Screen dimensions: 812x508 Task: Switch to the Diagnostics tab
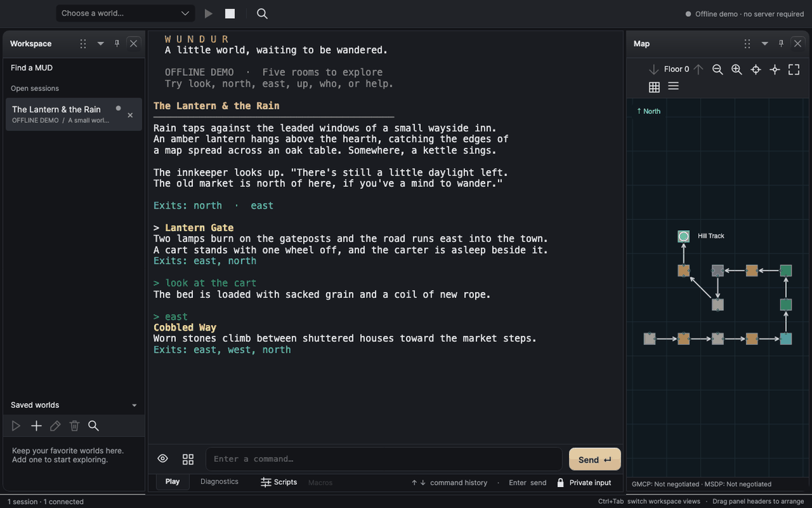[219, 482]
